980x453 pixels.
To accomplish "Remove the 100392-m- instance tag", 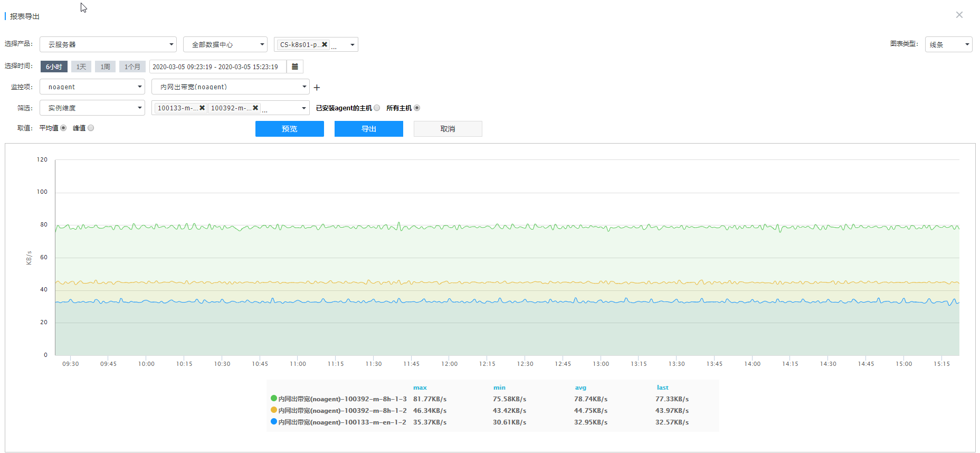I will [255, 108].
